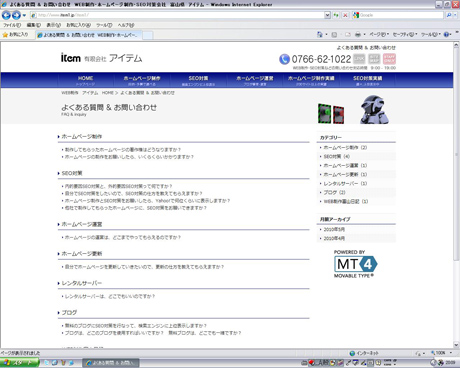460x368 pixels.
Task: Open the recent pages dropdown beside Forward
Action: [24, 15]
